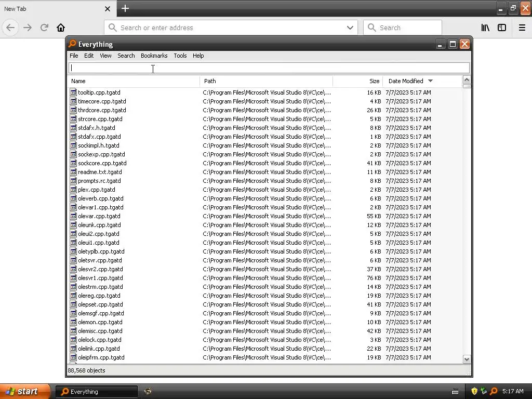Sort results by Path column

pos(267,81)
